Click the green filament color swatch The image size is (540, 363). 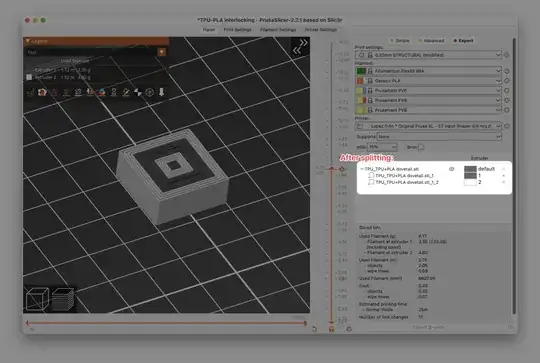pyautogui.click(x=361, y=71)
